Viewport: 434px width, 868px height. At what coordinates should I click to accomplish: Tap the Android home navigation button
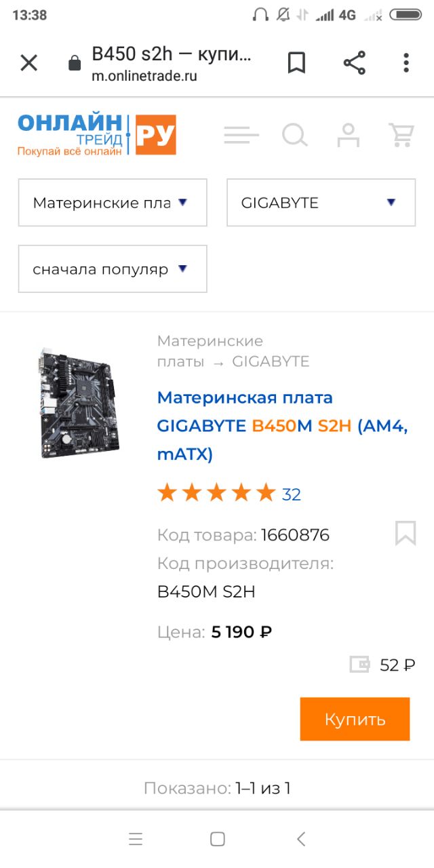click(218, 839)
